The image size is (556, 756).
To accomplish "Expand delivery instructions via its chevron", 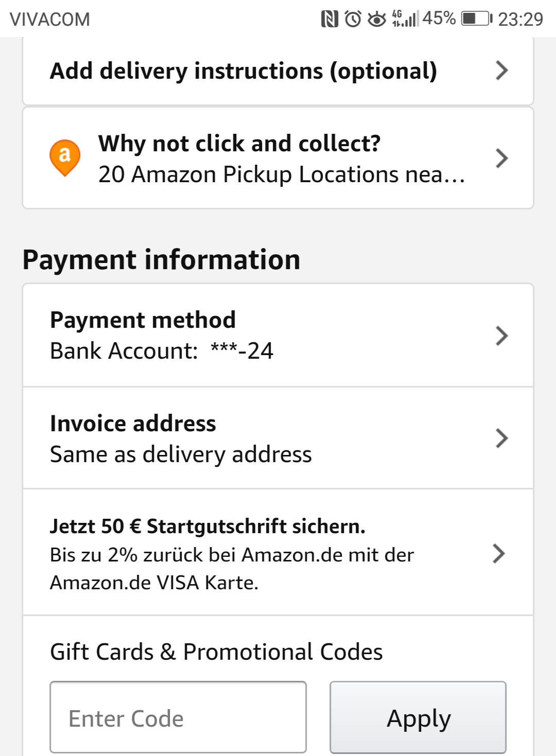I will tap(501, 71).
